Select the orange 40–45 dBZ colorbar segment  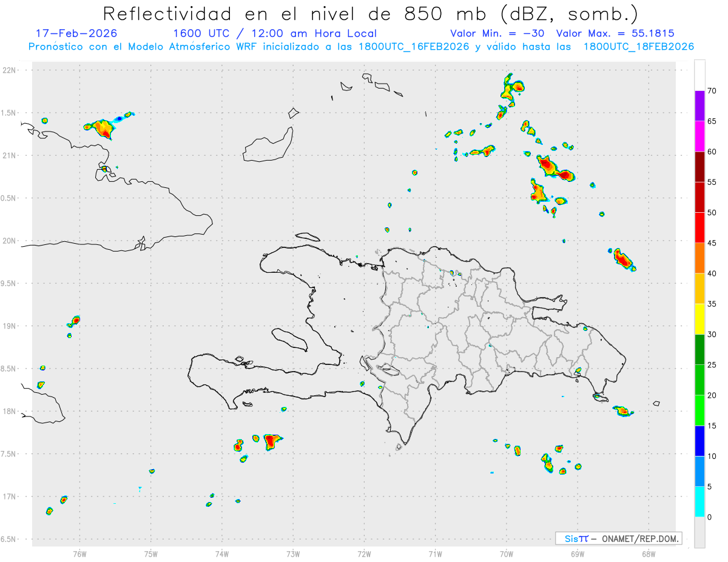point(699,258)
